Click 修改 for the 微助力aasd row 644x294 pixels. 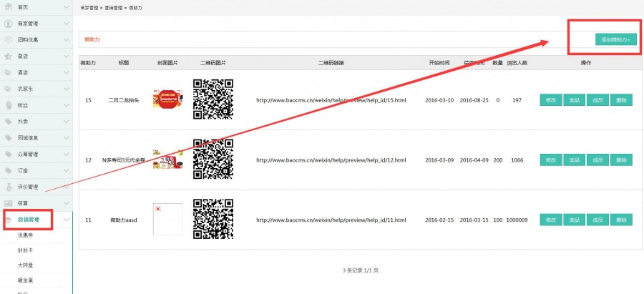(551, 220)
